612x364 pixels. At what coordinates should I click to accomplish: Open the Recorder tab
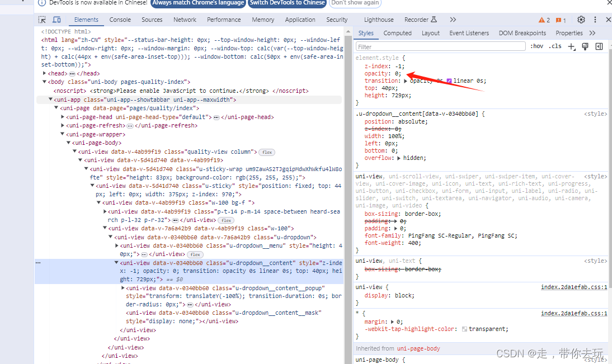point(420,20)
